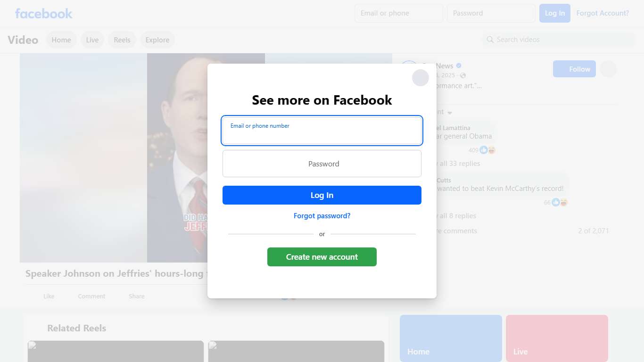Click the like reaction icon beside 409
The width and height of the screenshot is (644, 362).
coord(484,150)
